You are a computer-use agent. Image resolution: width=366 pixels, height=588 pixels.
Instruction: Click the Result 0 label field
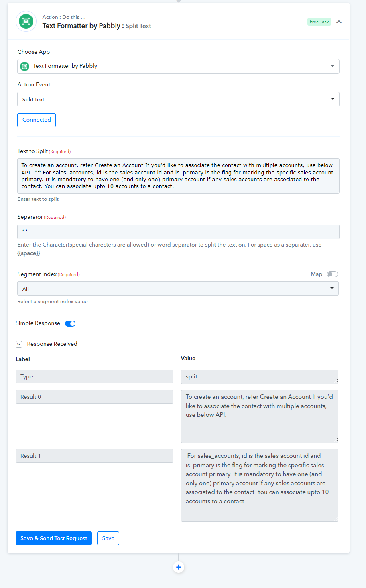tap(94, 397)
